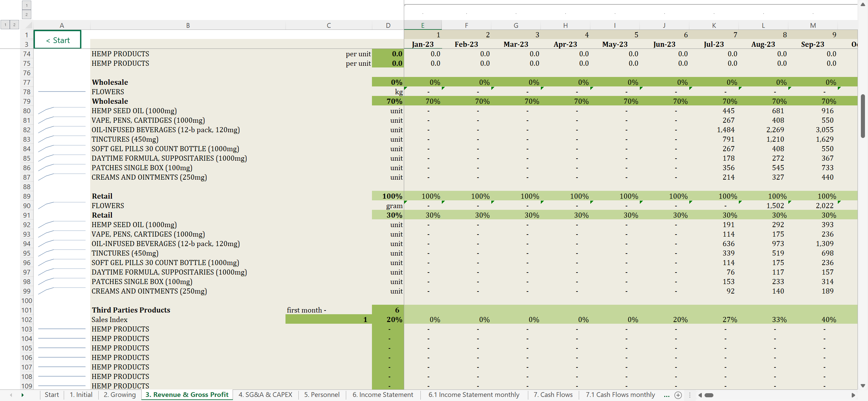Show more sheet tabs via the ellipsis
The width and height of the screenshot is (868, 401).
[x=667, y=395]
